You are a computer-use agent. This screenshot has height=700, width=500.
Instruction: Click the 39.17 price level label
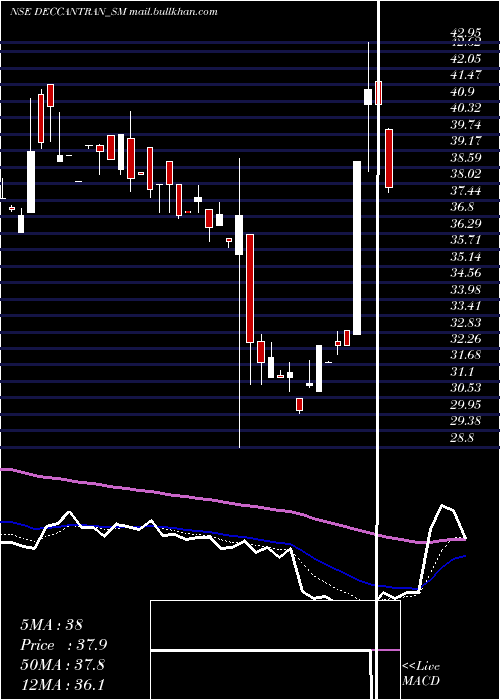click(466, 141)
